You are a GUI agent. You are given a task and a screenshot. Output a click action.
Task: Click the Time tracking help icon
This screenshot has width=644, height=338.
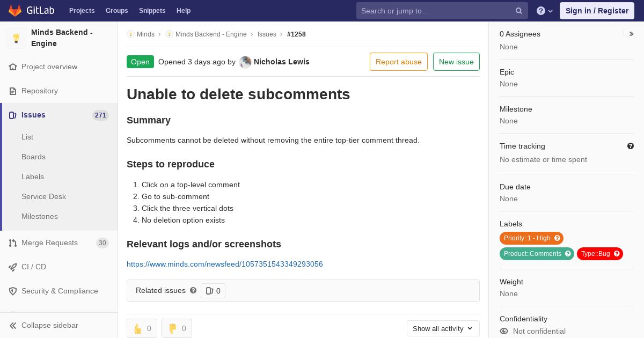tap(631, 146)
